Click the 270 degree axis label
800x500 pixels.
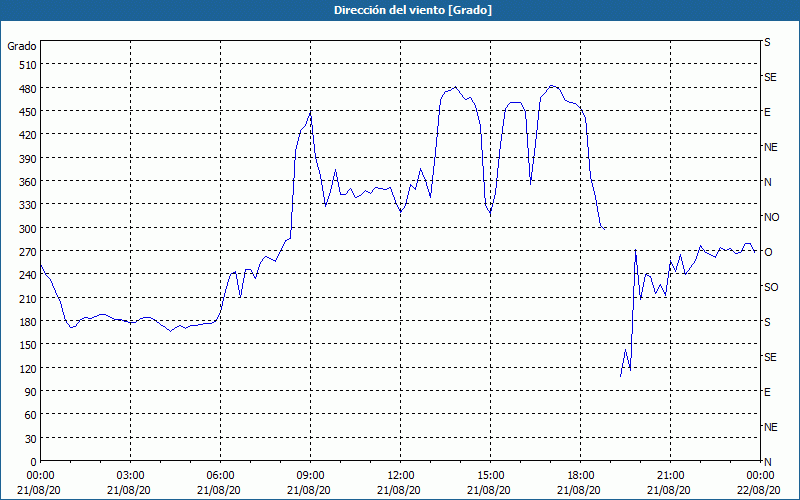coord(28,252)
